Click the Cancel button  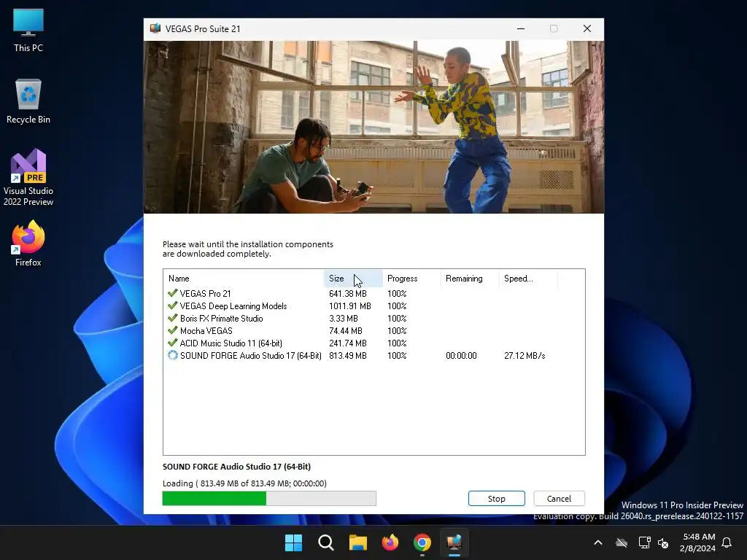point(559,499)
